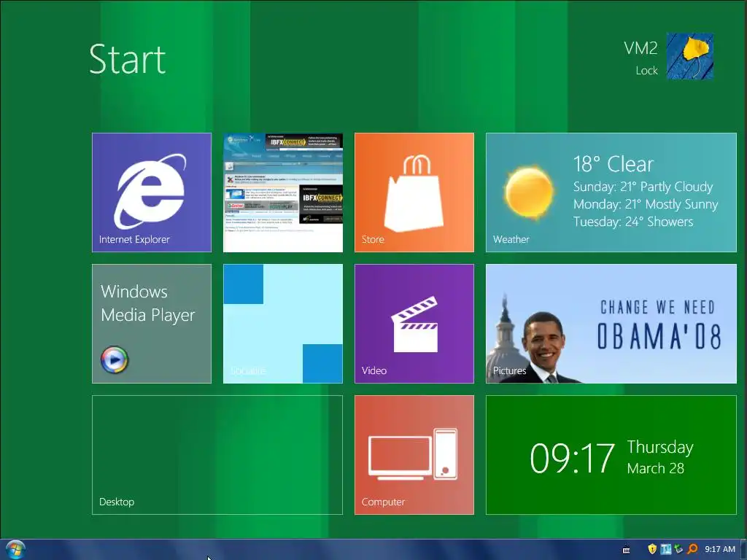Open the Internet Explorer tile
The height and width of the screenshot is (560, 747).
[152, 192]
